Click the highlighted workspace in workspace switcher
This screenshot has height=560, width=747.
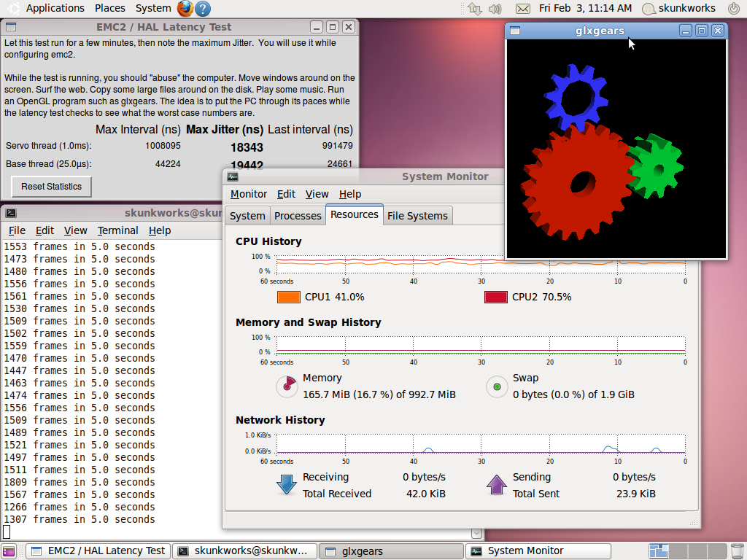coord(659,551)
